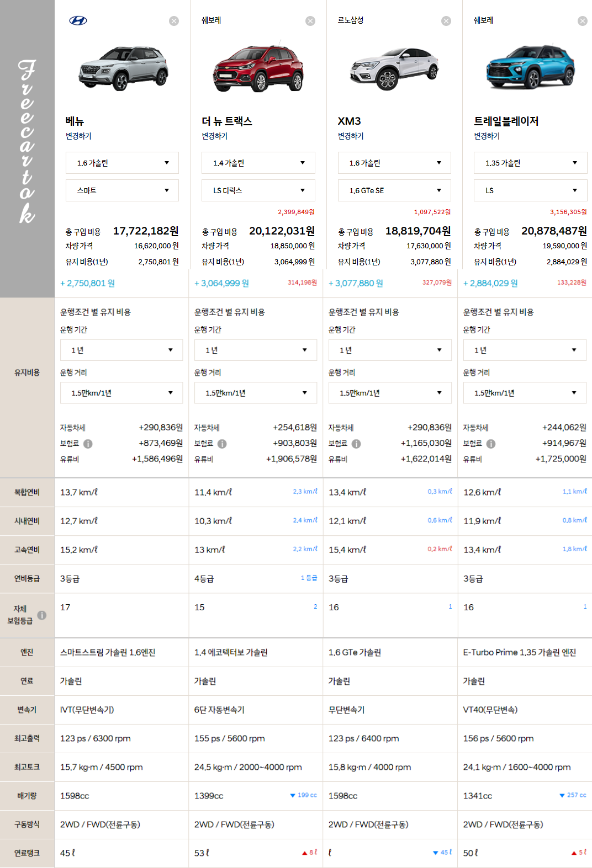592x868 pixels.
Task: Click the + 3,064,999 원 maintenance value
Action: pyautogui.click(x=221, y=283)
